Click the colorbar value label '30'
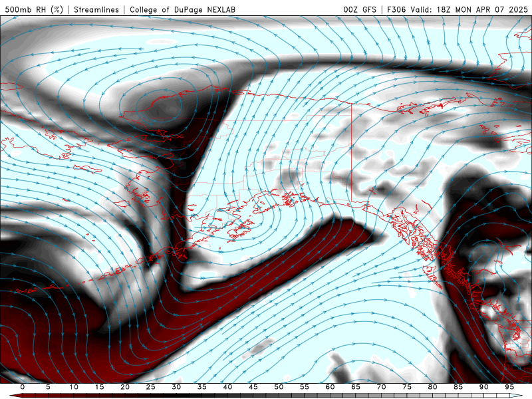Image resolution: width=532 pixels, height=399 pixels. [x=176, y=387]
